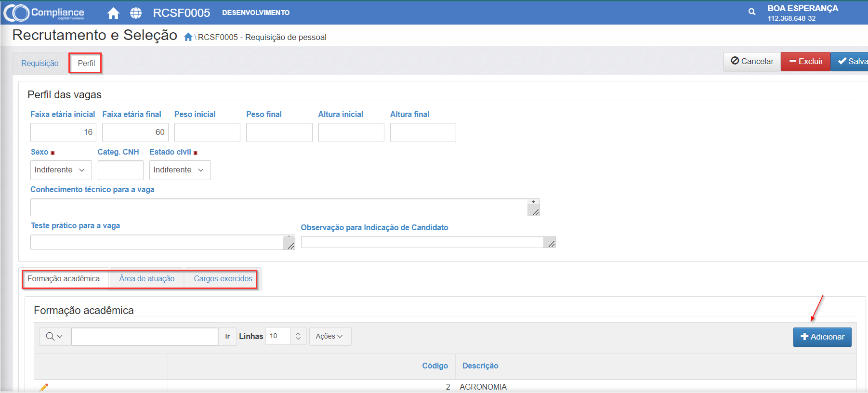The width and height of the screenshot is (868, 393).
Task: Go to home via house icon in header
Action: point(113,13)
